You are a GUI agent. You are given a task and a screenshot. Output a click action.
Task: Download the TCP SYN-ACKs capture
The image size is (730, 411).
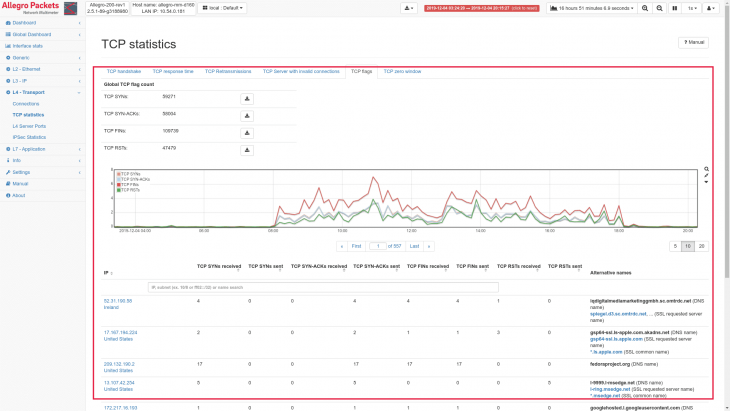[247, 115]
